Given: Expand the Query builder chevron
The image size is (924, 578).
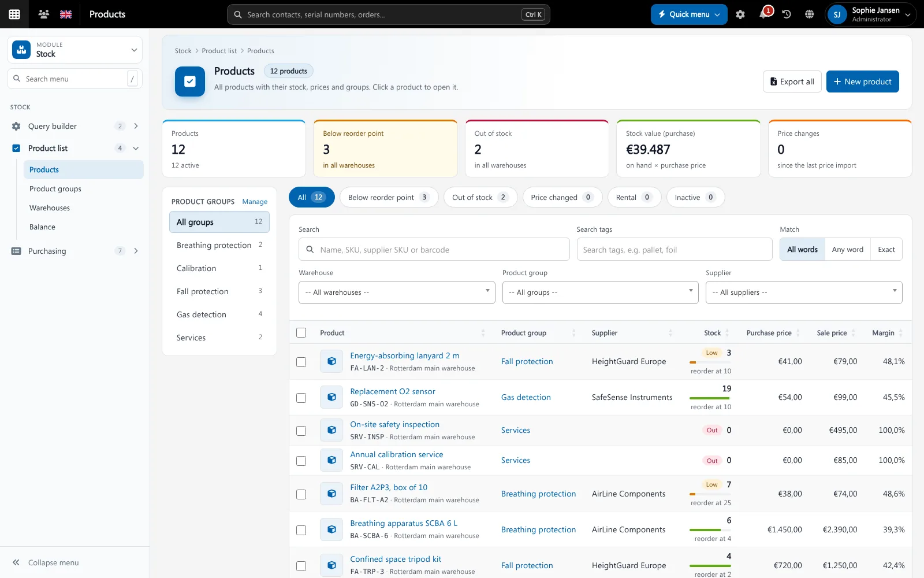Looking at the screenshot, I should [136, 126].
